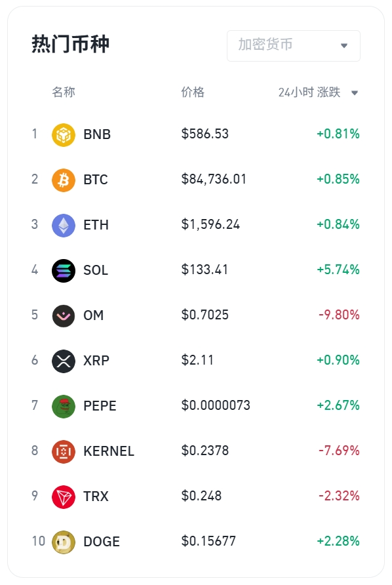Click the 名称 column header
392x585 pixels.
pyautogui.click(x=64, y=92)
